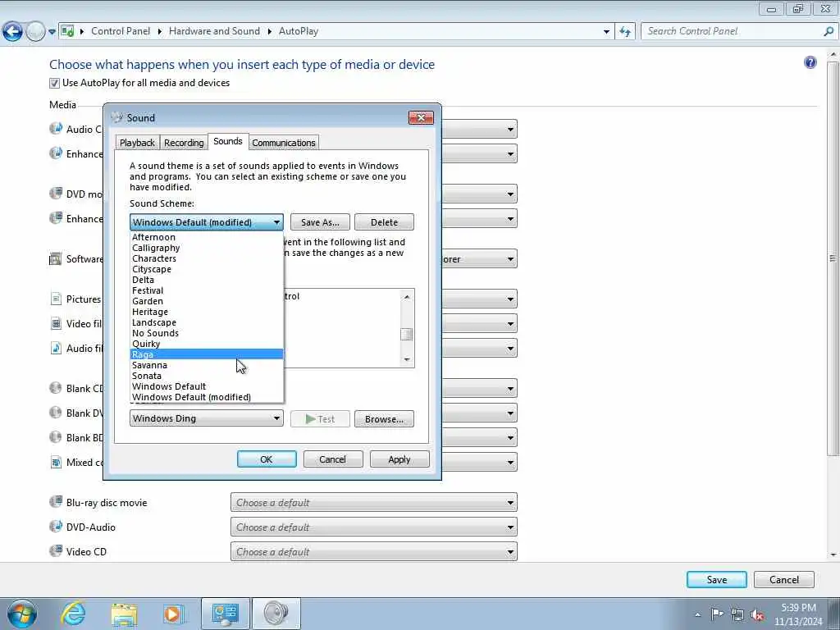The width and height of the screenshot is (840, 630).
Task: Show hidden tray icons arrow
Action: [697, 615]
